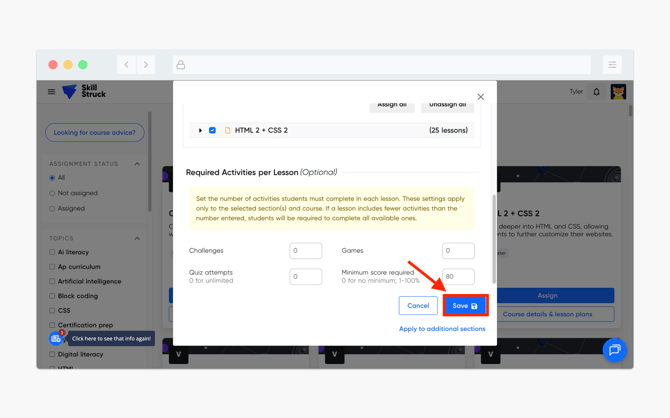Click the dialog's vertical scrollbar

click(x=494, y=240)
